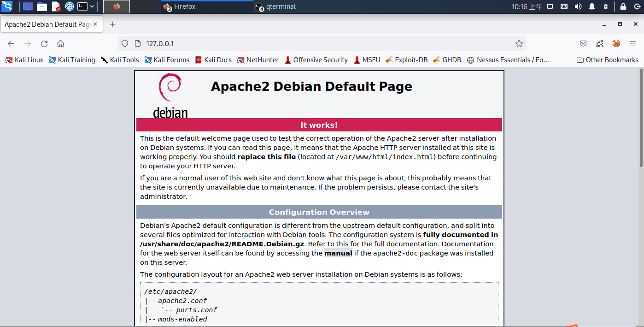Save page to Pocket
Viewport: 644px width, 327px height.
tap(583, 43)
